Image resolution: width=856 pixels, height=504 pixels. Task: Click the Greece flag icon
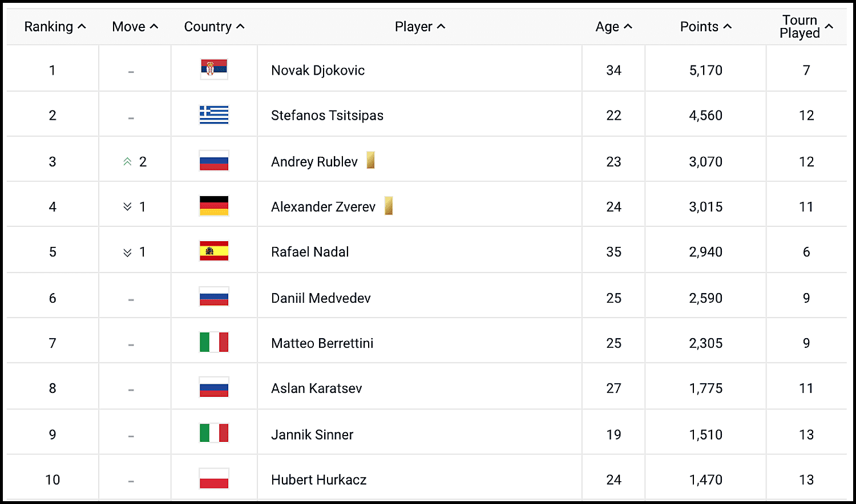[214, 115]
